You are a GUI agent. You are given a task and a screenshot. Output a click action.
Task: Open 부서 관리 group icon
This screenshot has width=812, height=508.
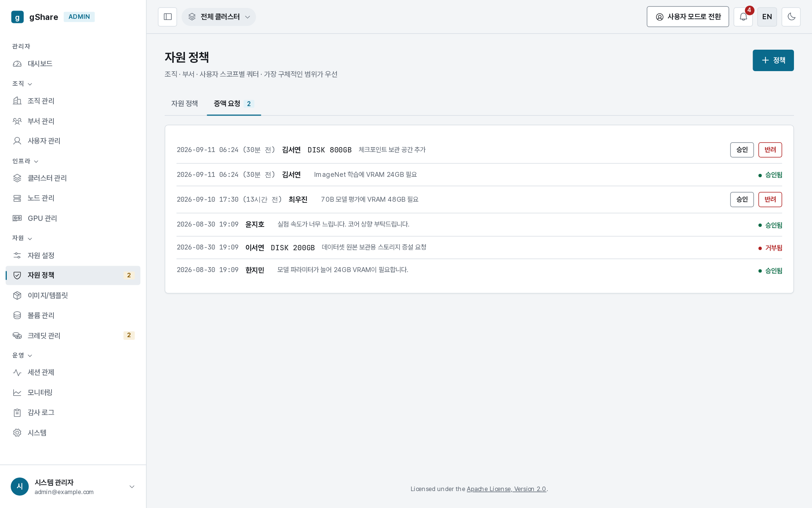point(17,121)
